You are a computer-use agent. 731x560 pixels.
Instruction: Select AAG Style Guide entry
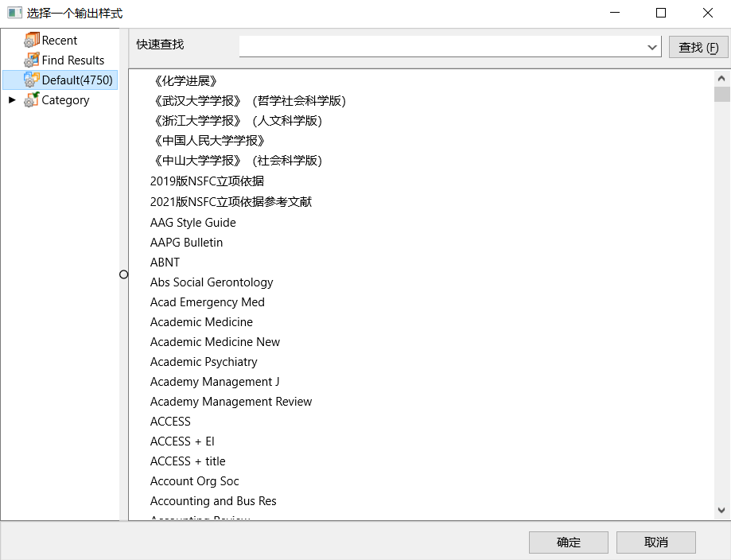[193, 223]
